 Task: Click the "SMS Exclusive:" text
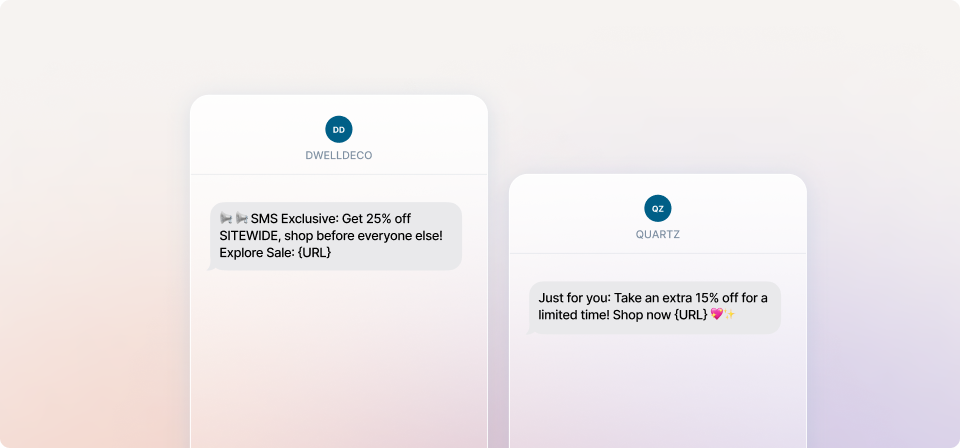click(x=295, y=218)
